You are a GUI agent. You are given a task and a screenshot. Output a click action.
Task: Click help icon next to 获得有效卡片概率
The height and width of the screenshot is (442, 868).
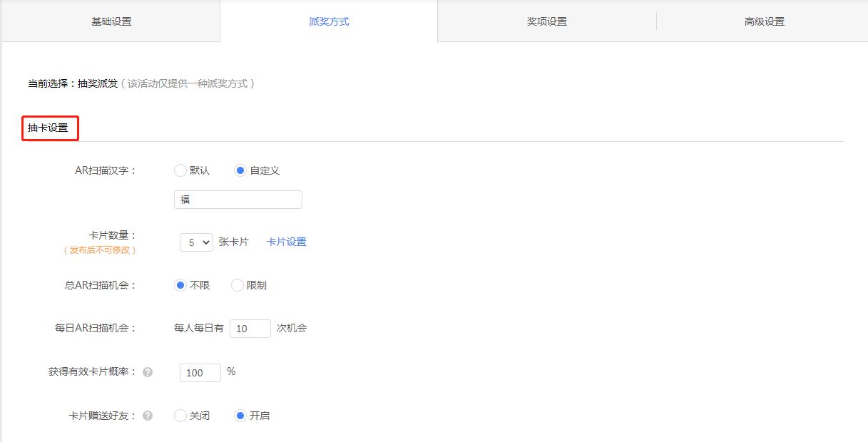(x=148, y=372)
